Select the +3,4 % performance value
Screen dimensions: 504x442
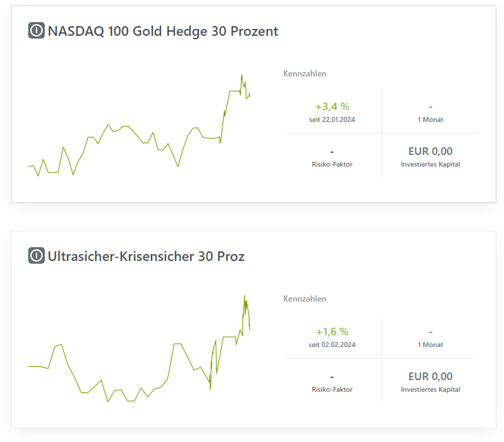click(333, 107)
